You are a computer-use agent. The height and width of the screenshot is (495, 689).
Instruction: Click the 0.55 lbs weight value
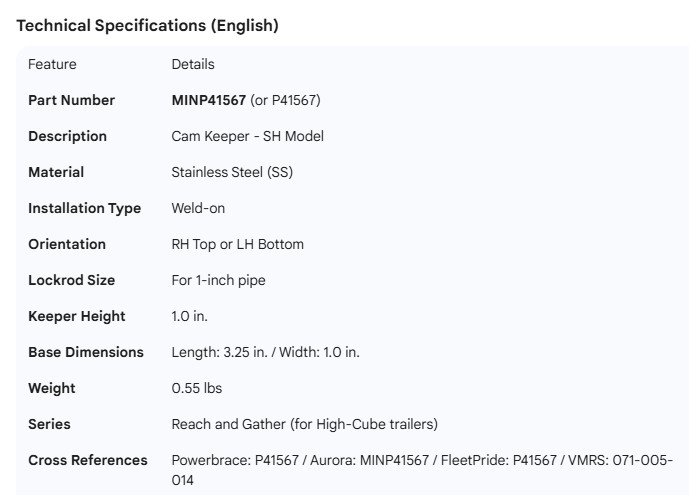[x=197, y=388]
